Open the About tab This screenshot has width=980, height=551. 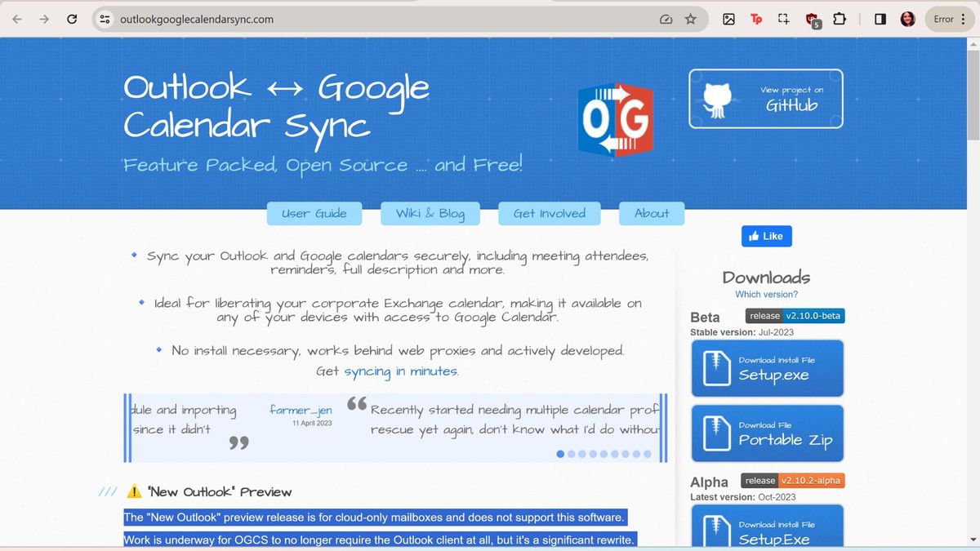tap(652, 213)
